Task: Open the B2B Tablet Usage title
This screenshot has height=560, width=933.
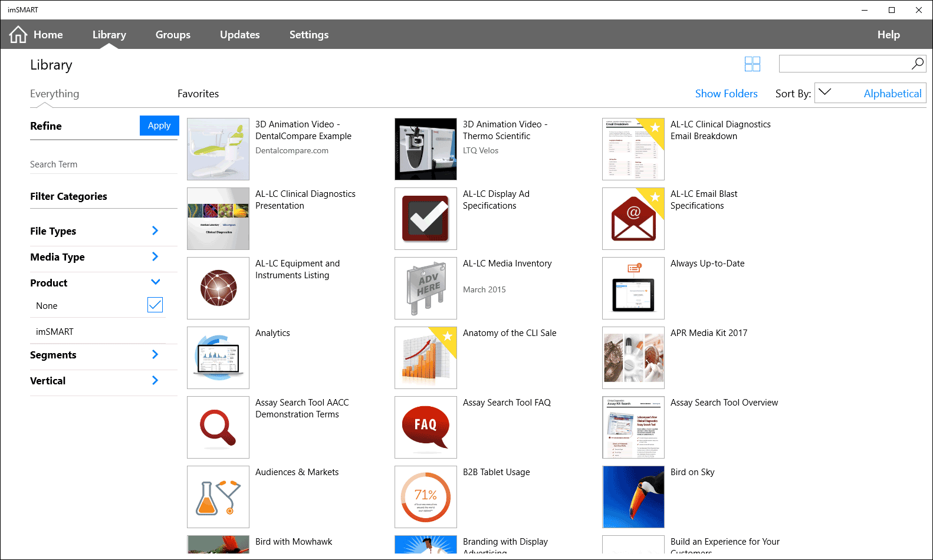Action: pos(497,472)
